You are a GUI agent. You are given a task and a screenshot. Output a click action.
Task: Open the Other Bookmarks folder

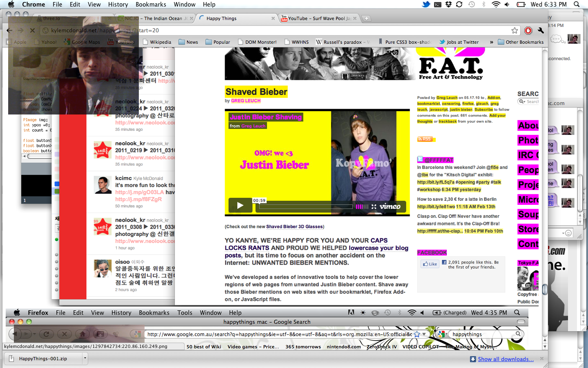click(521, 42)
